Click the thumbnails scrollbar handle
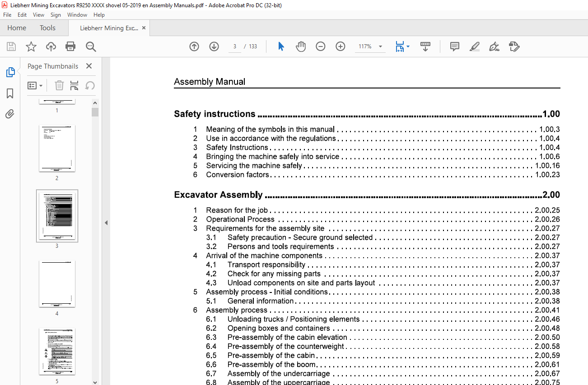 tap(95, 112)
